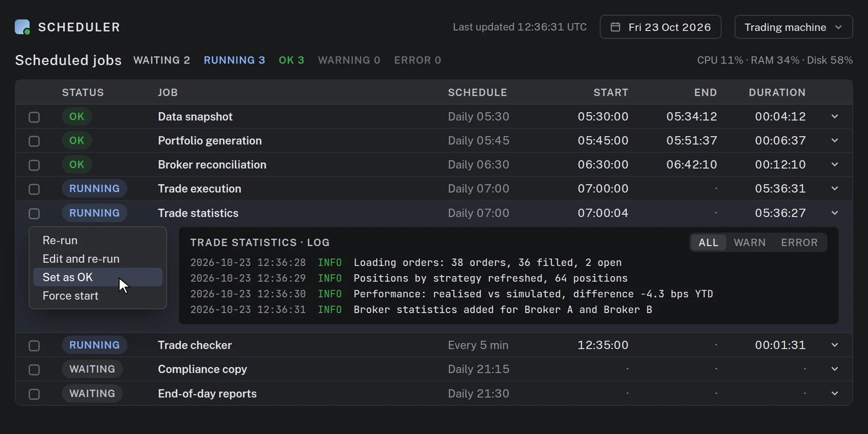Viewport: 868px width, 434px height.
Task: Click the End-of-day reports job name
Action: coord(207,393)
